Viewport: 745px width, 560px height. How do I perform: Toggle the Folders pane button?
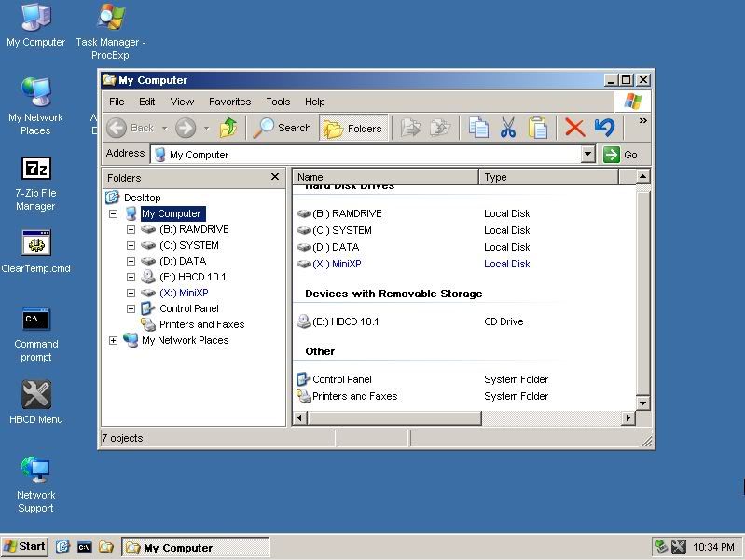(353, 129)
